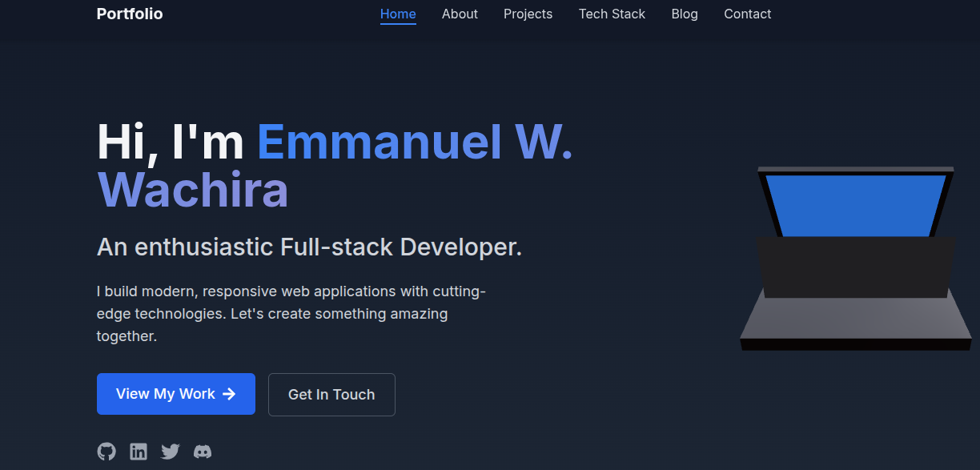Open the Blog nav link
The image size is (980, 470).
(685, 14)
